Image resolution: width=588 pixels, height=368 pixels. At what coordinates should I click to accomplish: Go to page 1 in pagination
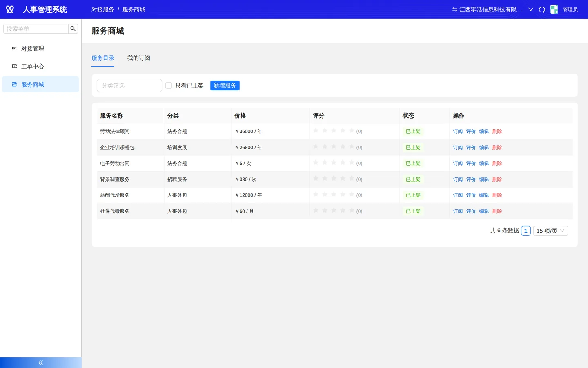526,231
